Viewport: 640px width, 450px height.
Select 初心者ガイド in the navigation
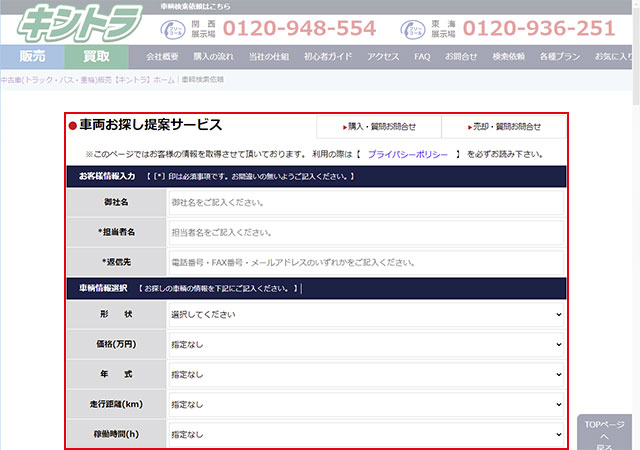tap(328, 57)
